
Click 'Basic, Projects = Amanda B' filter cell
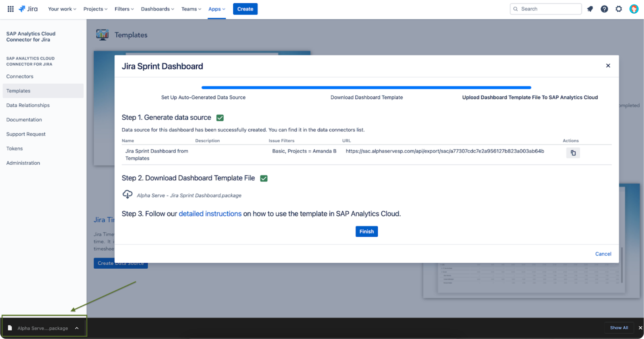point(304,151)
